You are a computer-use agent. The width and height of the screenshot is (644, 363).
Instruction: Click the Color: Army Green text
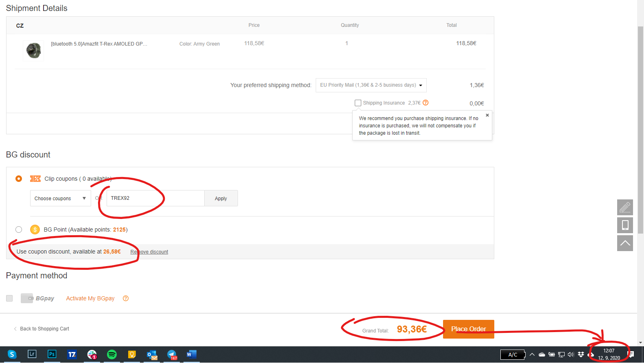coord(199,44)
